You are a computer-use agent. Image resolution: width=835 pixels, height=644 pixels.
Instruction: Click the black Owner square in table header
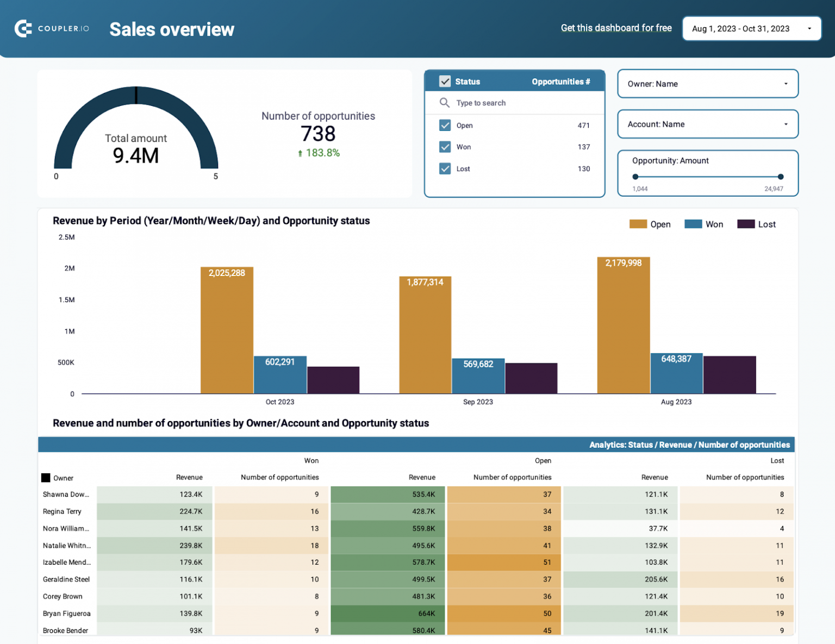(46, 478)
